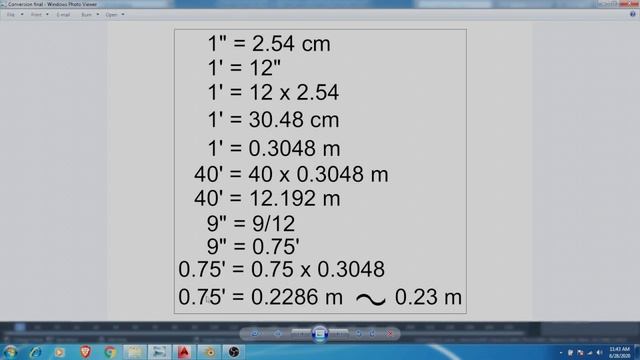Open the File menu

(15, 15)
